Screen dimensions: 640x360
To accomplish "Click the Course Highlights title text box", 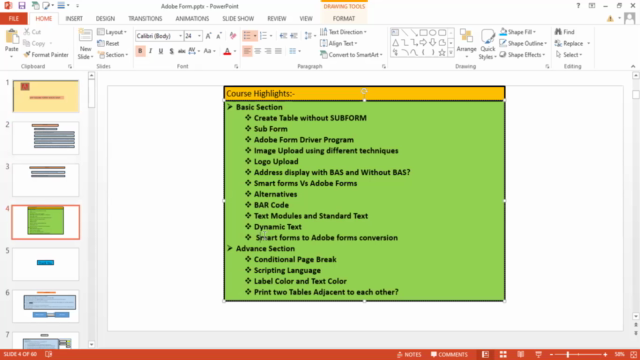I will tap(364, 93).
